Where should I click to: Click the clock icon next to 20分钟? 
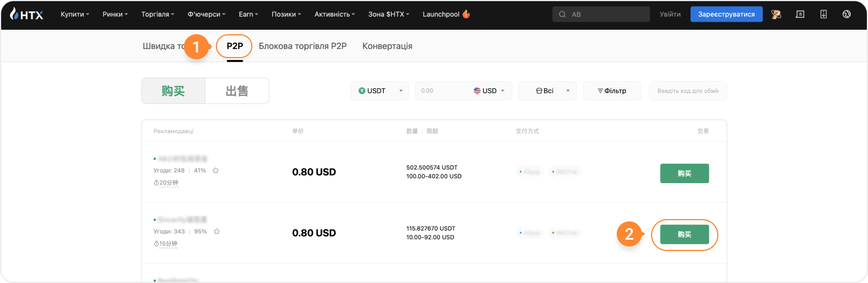[156, 183]
